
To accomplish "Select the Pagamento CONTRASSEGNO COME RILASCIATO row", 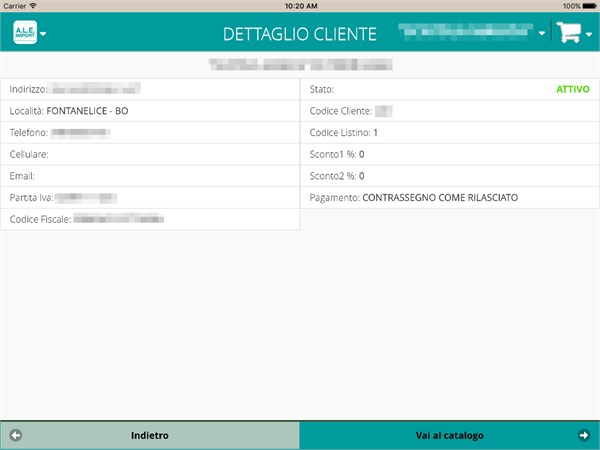I will [450, 198].
